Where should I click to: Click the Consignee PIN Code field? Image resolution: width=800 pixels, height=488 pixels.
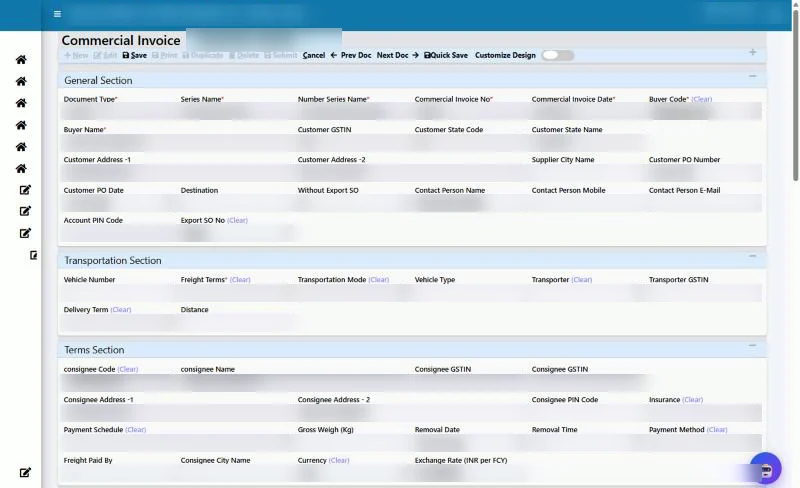587,412
